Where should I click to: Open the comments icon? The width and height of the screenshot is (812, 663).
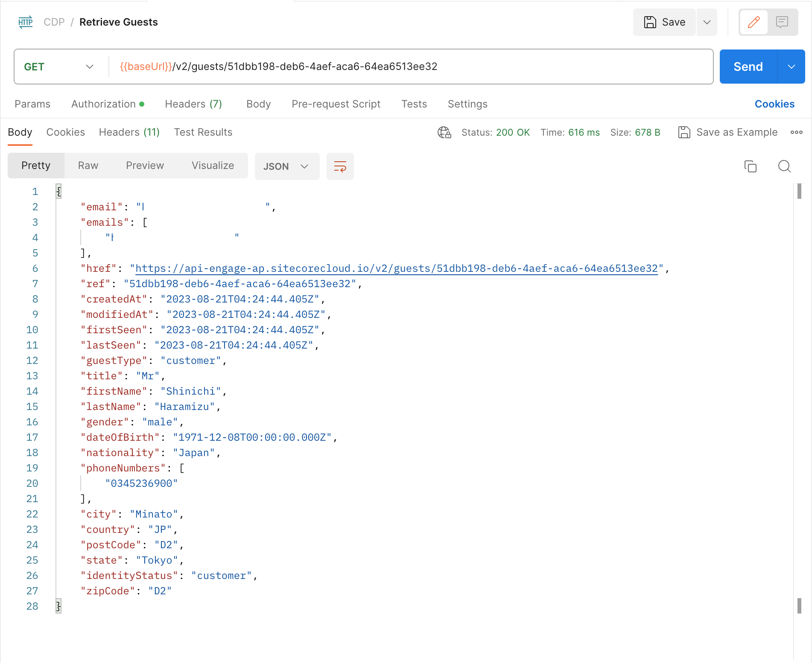point(782,22)
